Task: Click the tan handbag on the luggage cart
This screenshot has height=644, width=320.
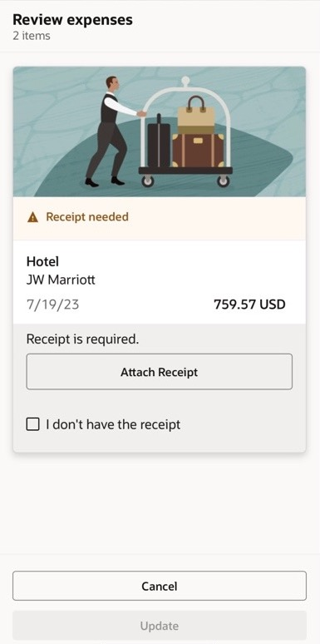Action: [196, 115]
